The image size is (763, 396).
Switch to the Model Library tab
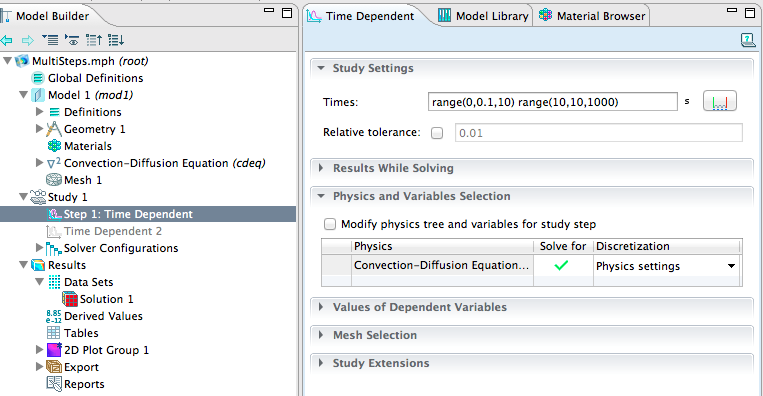[x=483, y=16]
